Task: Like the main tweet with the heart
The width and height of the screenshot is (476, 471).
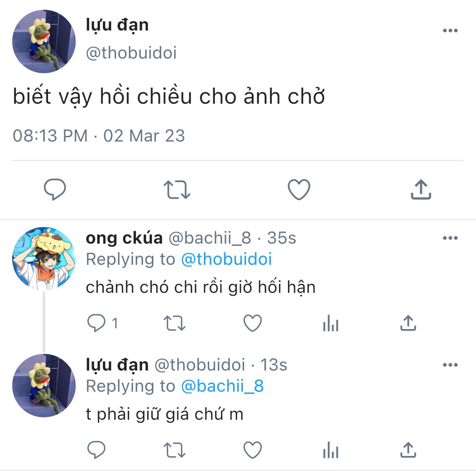Action: point(299,190)
